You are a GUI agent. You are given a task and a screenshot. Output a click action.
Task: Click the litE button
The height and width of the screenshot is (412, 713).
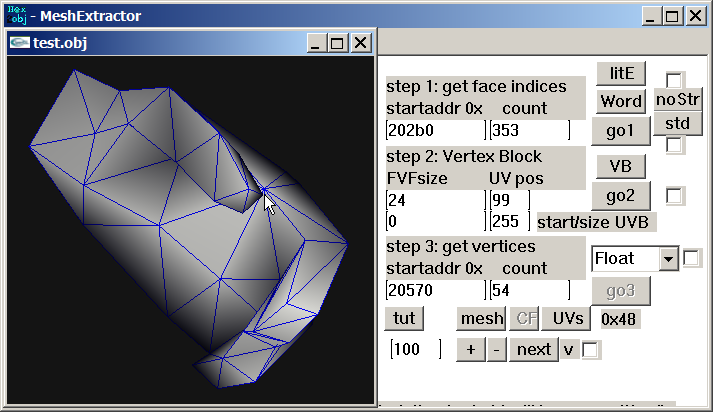pyautogui.click(x=621, y=73)
